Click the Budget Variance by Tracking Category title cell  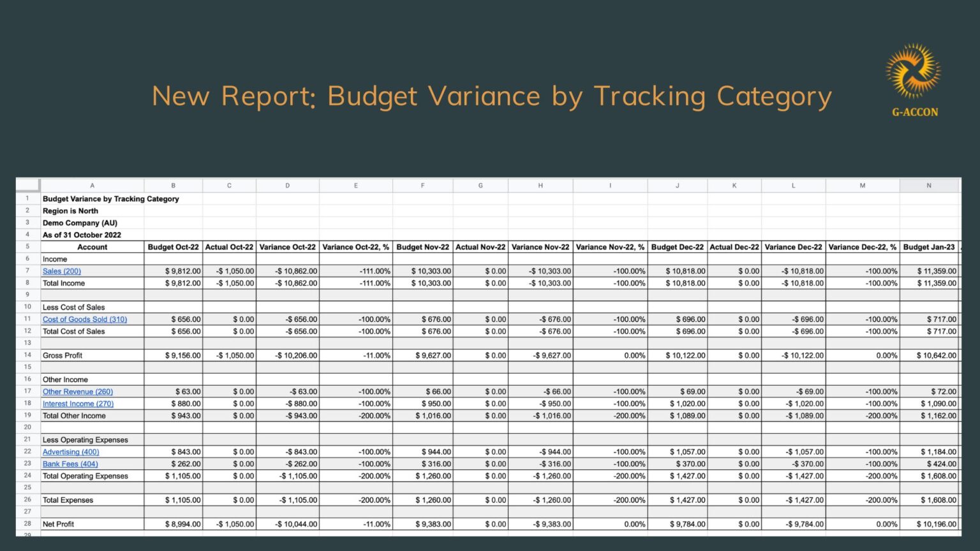(110, 198)
